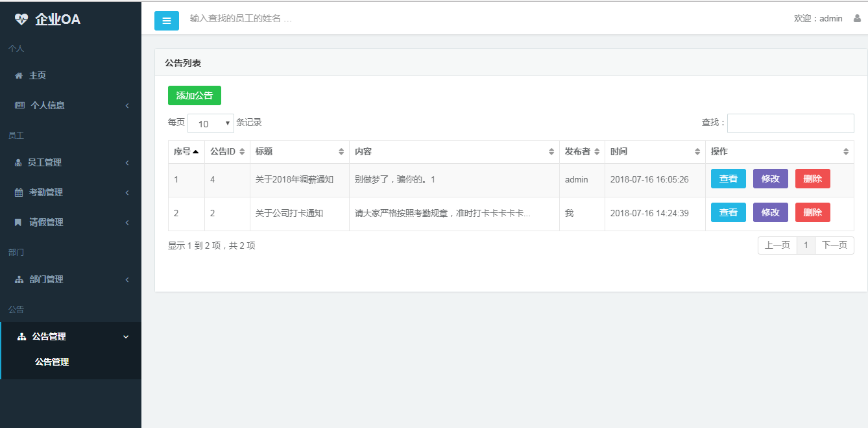Click the timestamp 2018-07-16 16:05:26
The width and height of the screenshot is (868, 428).
coord(649,179)
